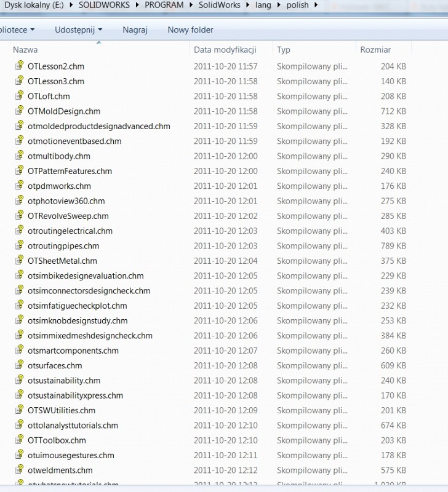Click icon of otmoldedproductdesignadvanced.chm

click(x=20, y=125)
